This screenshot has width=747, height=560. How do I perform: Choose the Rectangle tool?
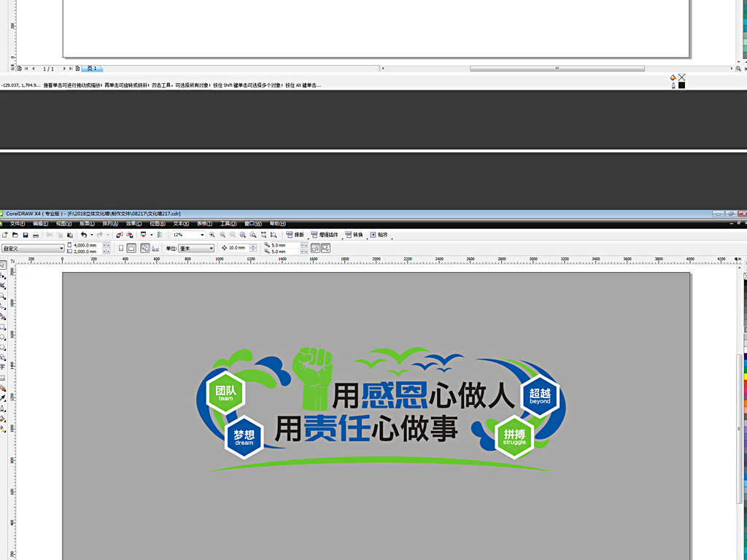(4, 326)
